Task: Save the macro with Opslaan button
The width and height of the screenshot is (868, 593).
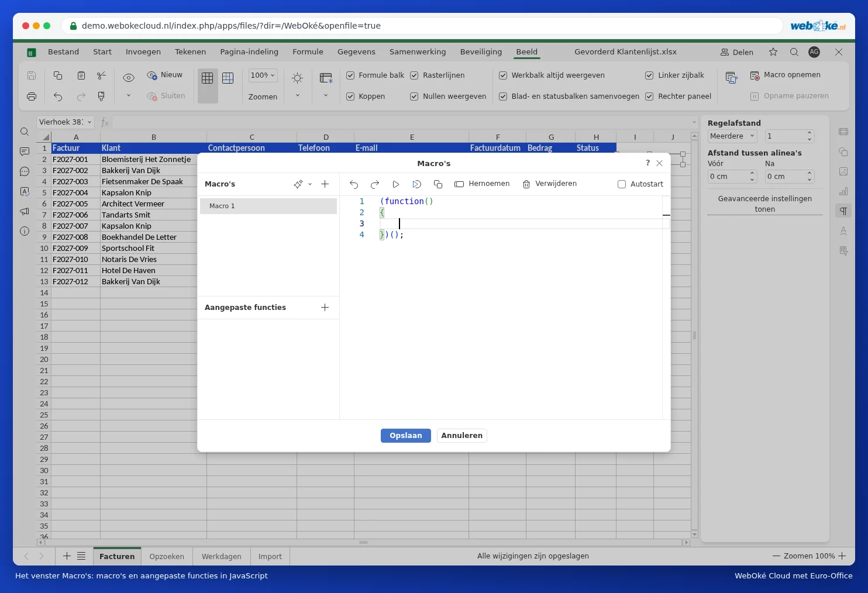Action: (406, 436)
